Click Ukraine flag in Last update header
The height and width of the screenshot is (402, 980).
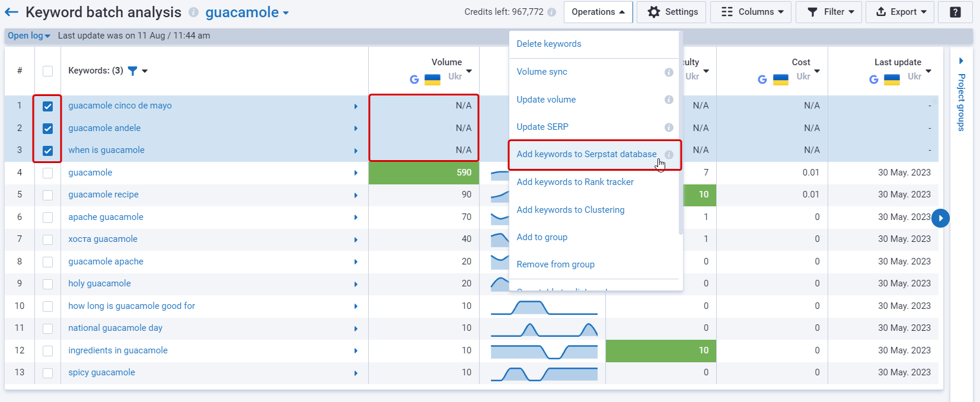pyautogui.click(x=892, y=79)
